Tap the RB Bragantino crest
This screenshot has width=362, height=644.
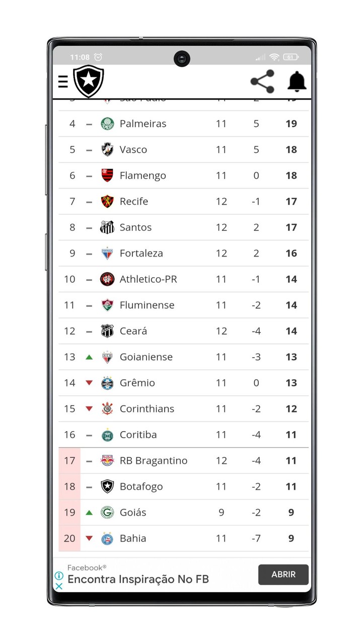(x=107, y=461)
